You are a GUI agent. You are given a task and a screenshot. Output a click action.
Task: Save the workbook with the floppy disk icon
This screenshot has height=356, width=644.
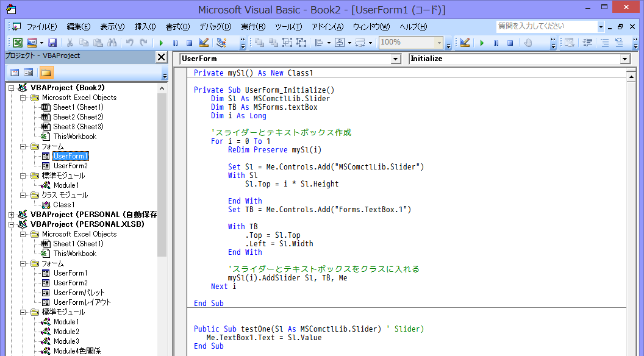point(52,42)
